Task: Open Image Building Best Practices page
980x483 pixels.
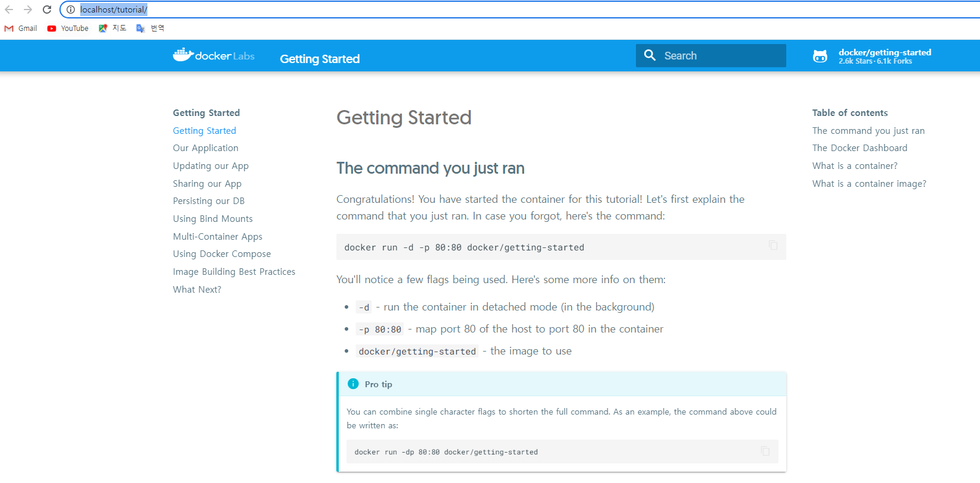Action: click(234, 272)
